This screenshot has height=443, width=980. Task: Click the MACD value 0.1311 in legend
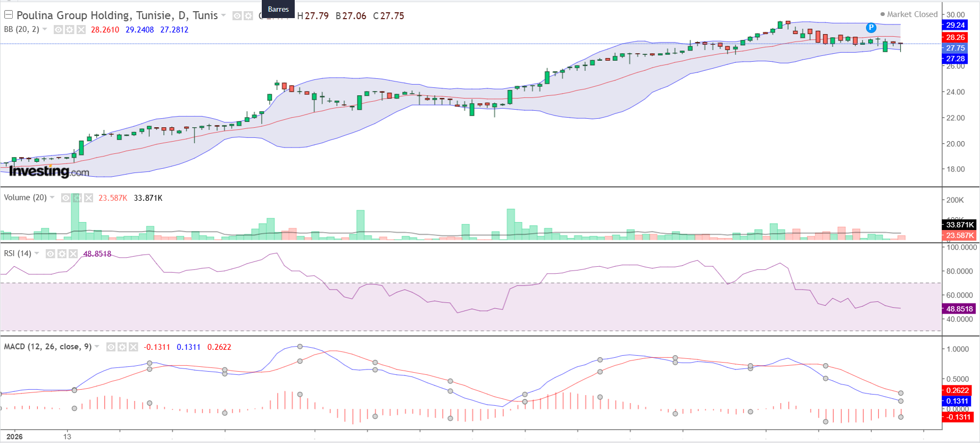point(189,347)
